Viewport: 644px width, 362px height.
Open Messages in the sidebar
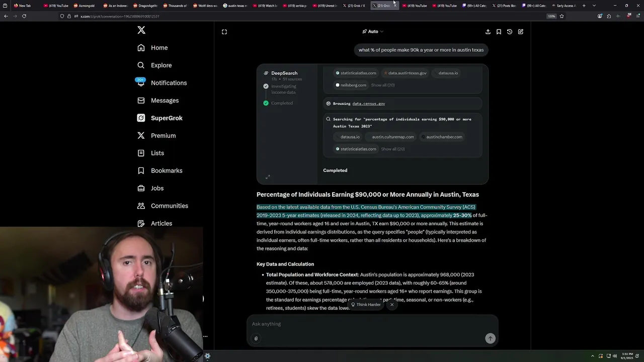(x=158, y=101)
